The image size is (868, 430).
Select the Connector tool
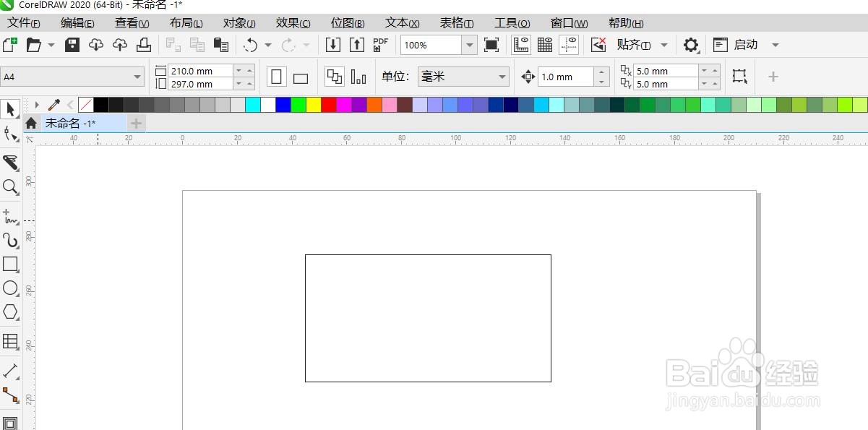click(x=10, y=395)
